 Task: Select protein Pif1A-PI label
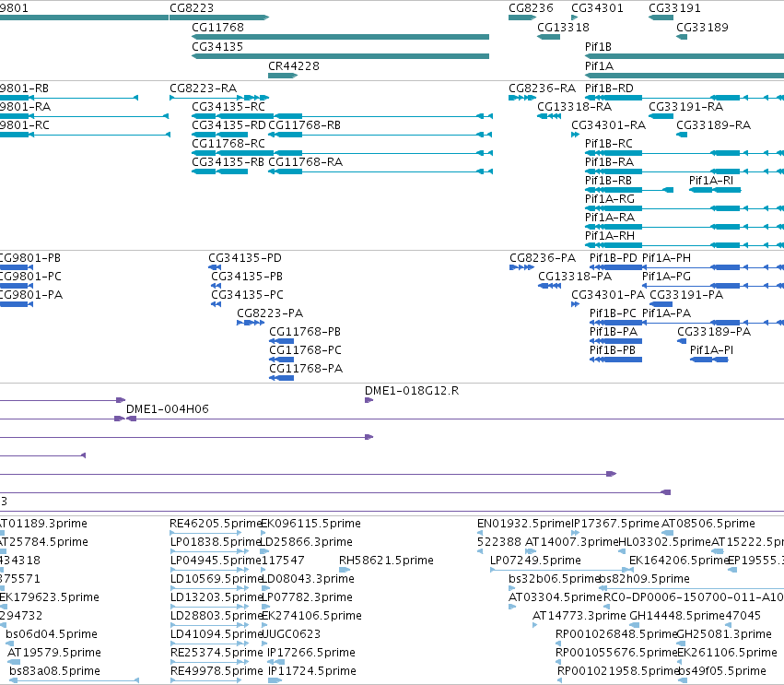[x=711, y=350]
